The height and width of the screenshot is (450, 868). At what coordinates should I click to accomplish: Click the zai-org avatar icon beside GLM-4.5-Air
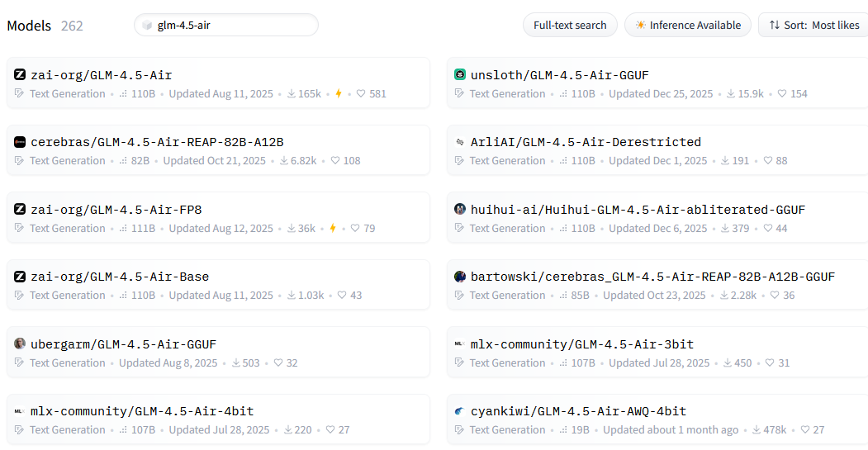click(x=20, y=74)
